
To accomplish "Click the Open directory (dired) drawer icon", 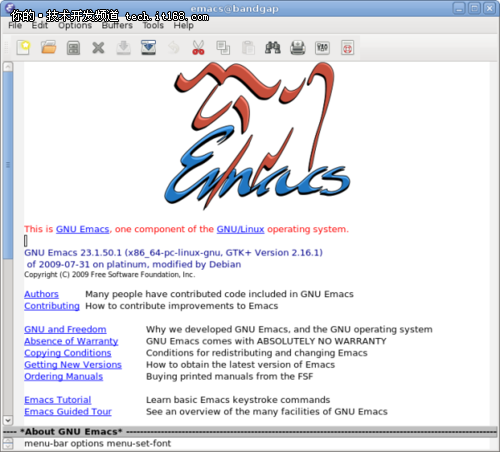I will pos(73,48).
